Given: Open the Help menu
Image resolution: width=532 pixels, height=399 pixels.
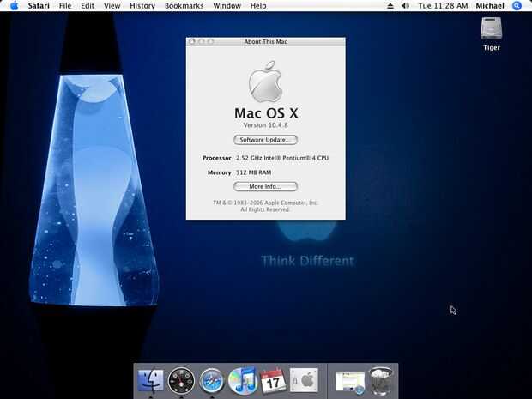Looking at the screenshot, I should coord(258,6).
